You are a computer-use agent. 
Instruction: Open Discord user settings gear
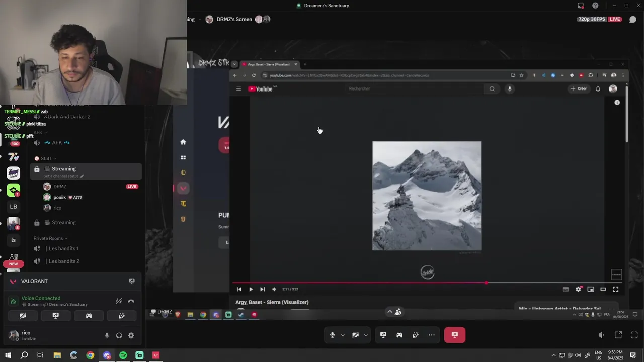point(131,335)
